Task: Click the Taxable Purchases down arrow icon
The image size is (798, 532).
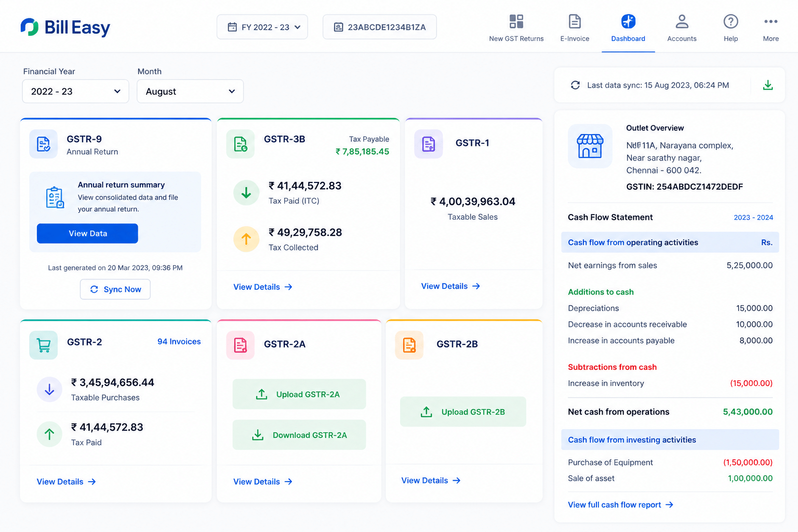Action: tap(49, 389)
